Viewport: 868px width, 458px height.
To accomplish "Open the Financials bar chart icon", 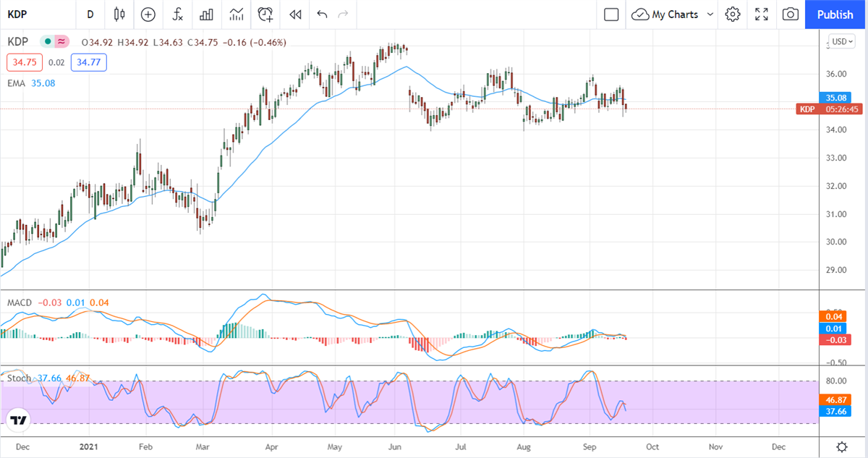I will coord(207,14).
